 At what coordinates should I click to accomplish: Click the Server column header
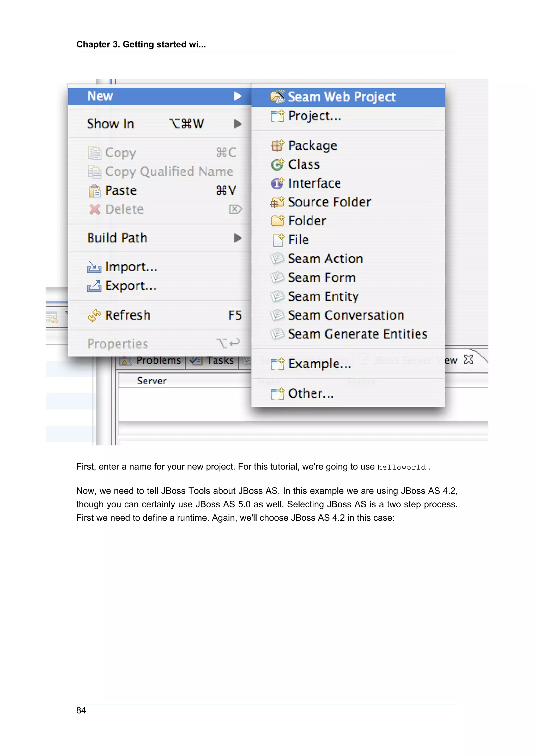[x=152, y=381]
